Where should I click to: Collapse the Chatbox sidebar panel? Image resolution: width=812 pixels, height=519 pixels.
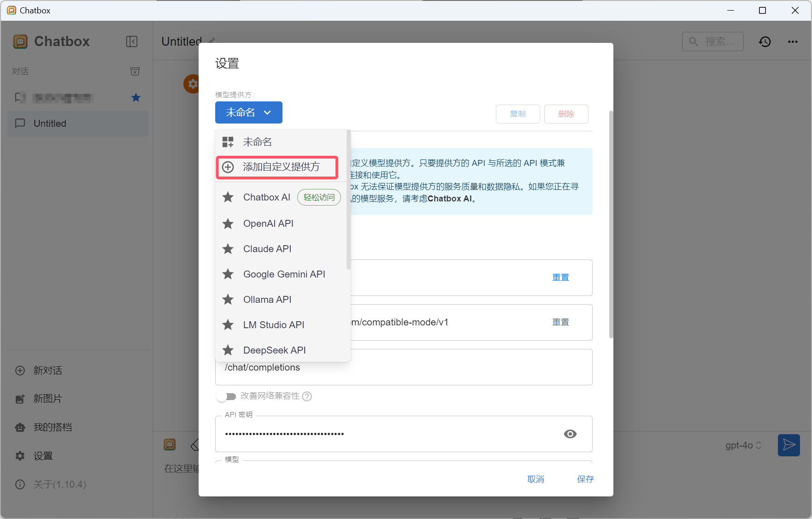(132, 41)
